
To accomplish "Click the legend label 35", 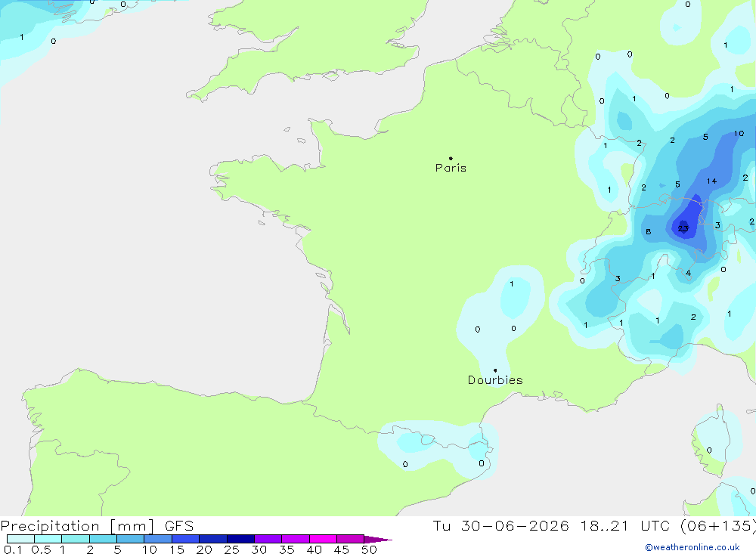I will pos(287,549).
